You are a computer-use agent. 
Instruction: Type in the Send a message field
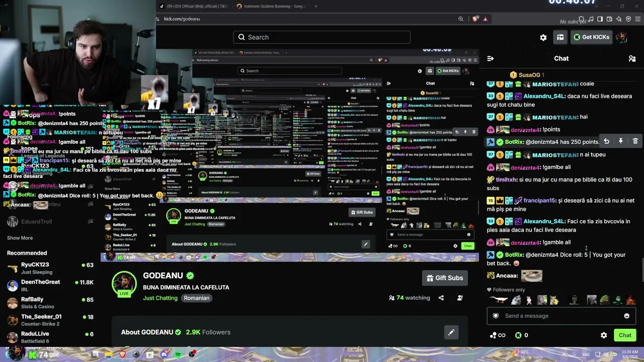[560, 316]
